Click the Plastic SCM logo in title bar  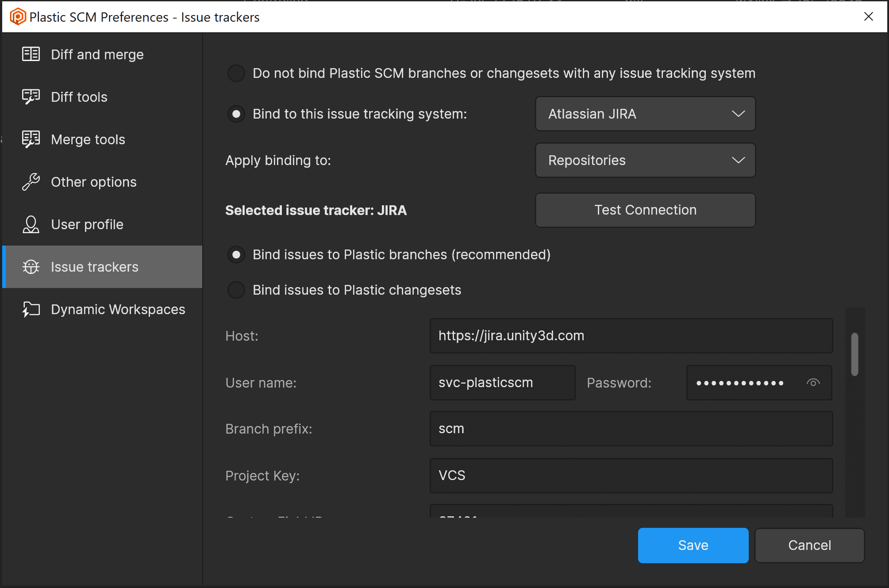click(x=18, y=17)
